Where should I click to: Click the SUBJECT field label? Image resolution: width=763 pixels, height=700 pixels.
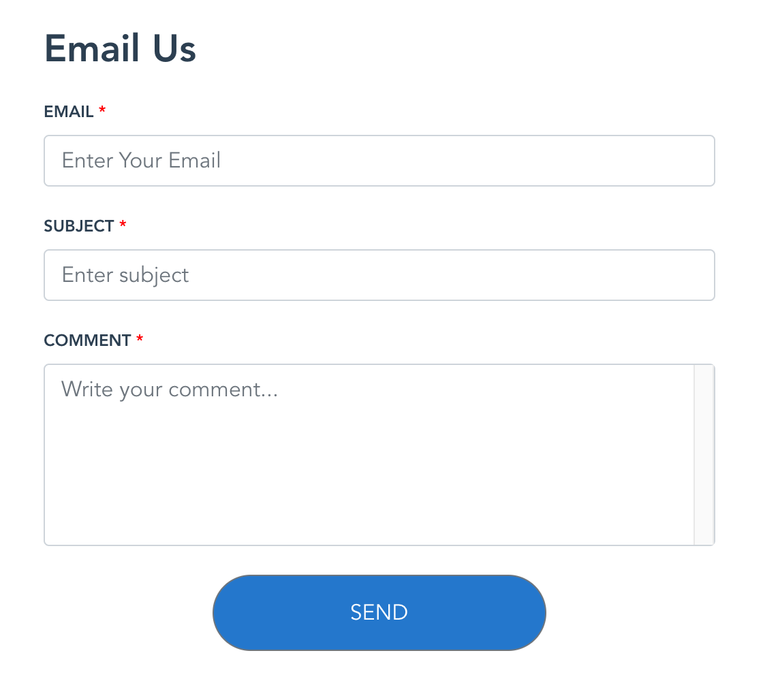[79, 226]
